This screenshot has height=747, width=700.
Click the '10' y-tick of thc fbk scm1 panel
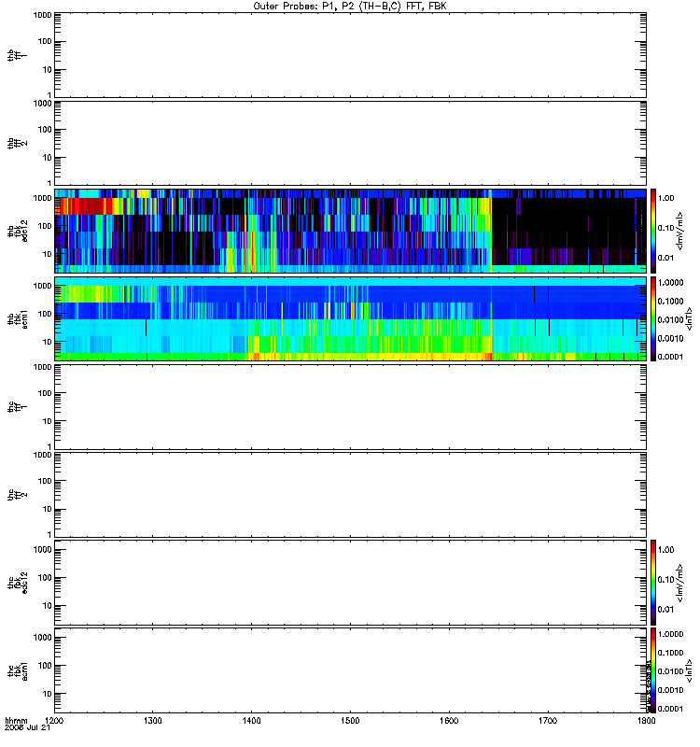pyautogui.click(x=47, y=694)
